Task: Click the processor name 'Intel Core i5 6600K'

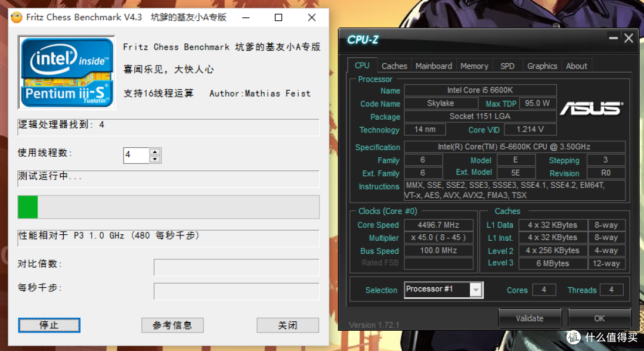Action: coord(480,90)
